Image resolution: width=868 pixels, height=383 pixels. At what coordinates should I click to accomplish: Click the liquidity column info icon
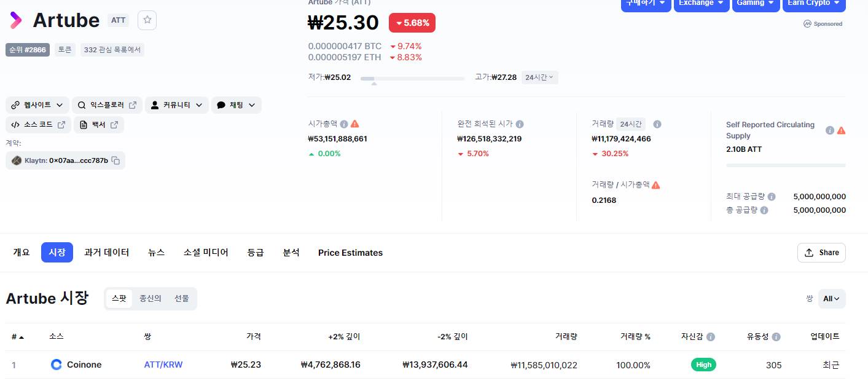[x=776, y=337]
